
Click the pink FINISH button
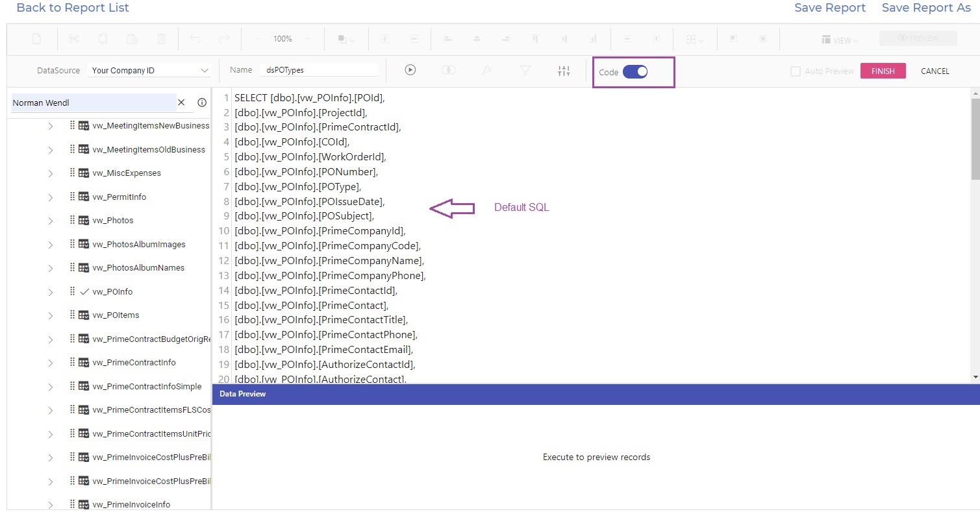pos(883,71)
